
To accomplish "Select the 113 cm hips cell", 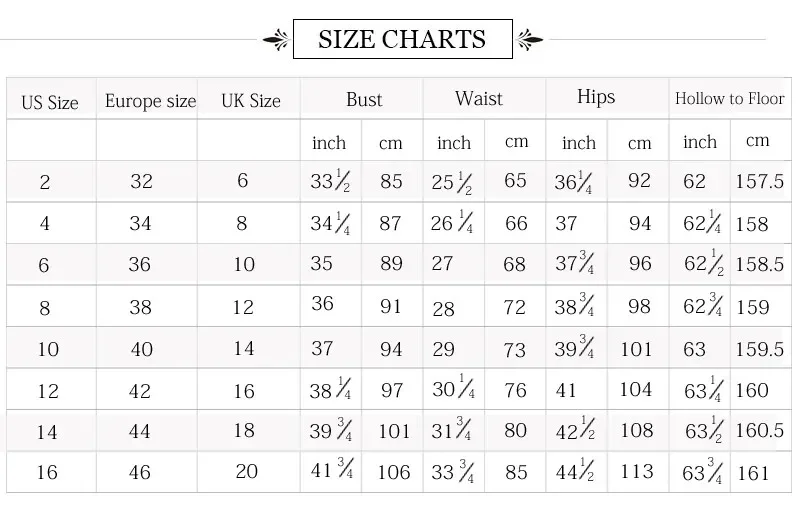I will tap(637, 471).
